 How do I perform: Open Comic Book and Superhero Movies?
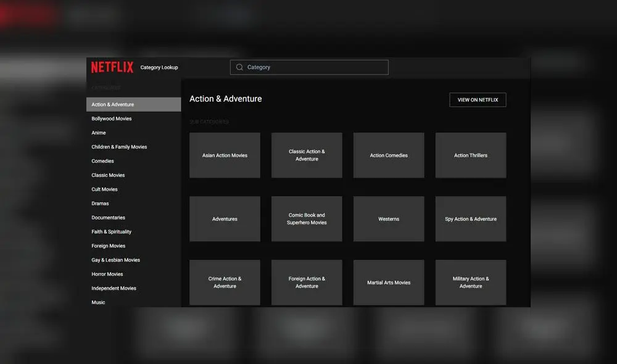tap(307, 218)
